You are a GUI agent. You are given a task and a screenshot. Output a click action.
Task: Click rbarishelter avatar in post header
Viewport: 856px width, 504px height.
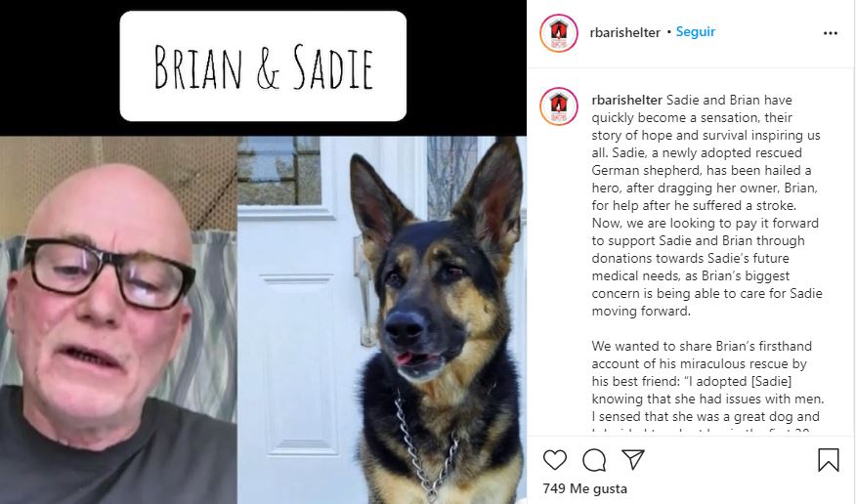click(559, 33)
